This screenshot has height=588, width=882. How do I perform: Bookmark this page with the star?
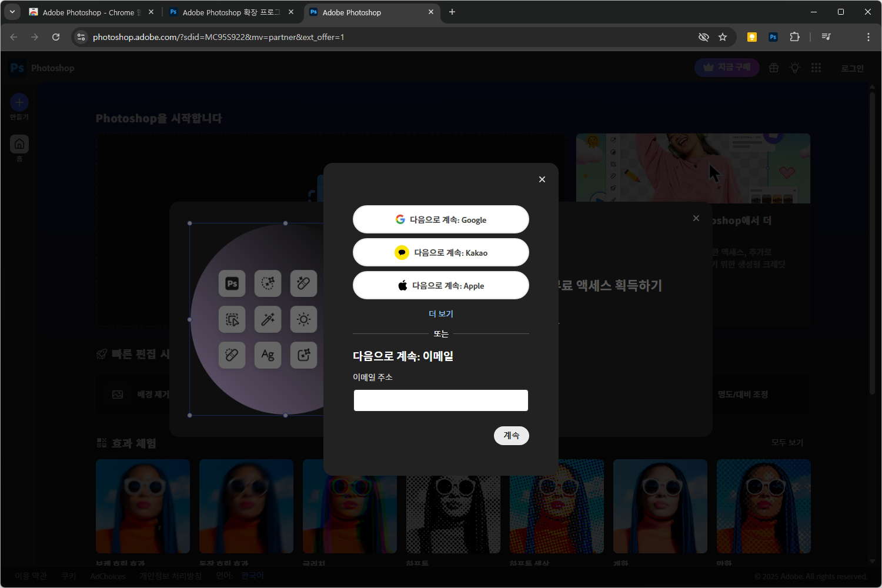tap(723, 37)
